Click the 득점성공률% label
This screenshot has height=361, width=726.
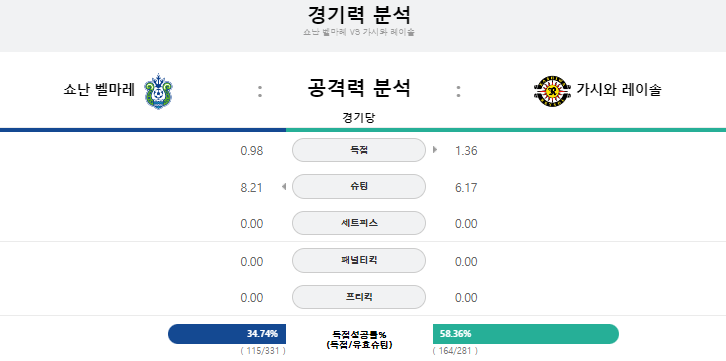[x=359, y=334]
